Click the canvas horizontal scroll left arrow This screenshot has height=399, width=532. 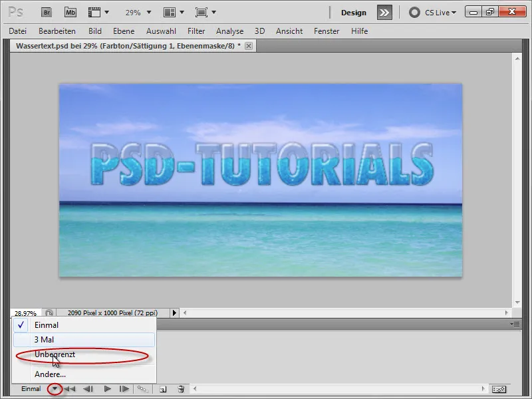185,313
